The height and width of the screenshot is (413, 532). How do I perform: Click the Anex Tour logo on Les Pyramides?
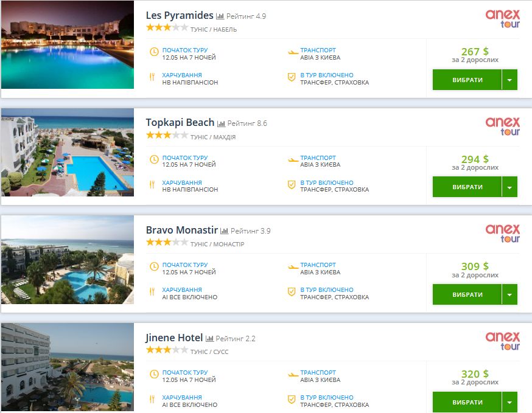tap(502, 19)
